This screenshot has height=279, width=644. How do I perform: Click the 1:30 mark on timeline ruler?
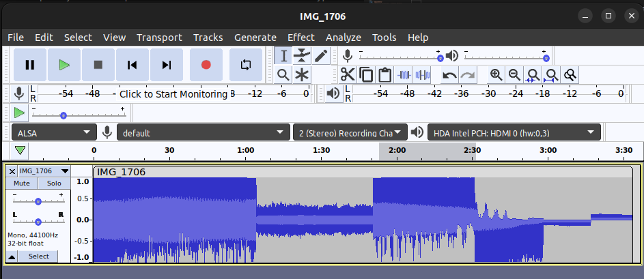(x=321, y=150)
